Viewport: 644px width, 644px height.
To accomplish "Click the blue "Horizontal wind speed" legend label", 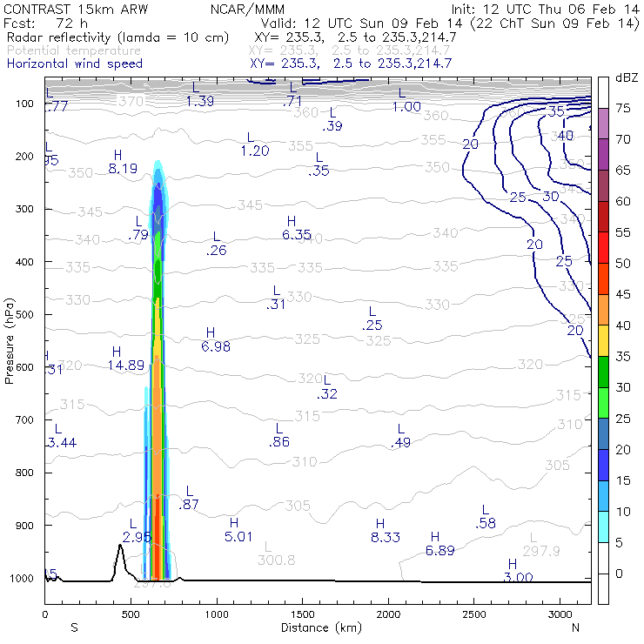I will 75,64.
